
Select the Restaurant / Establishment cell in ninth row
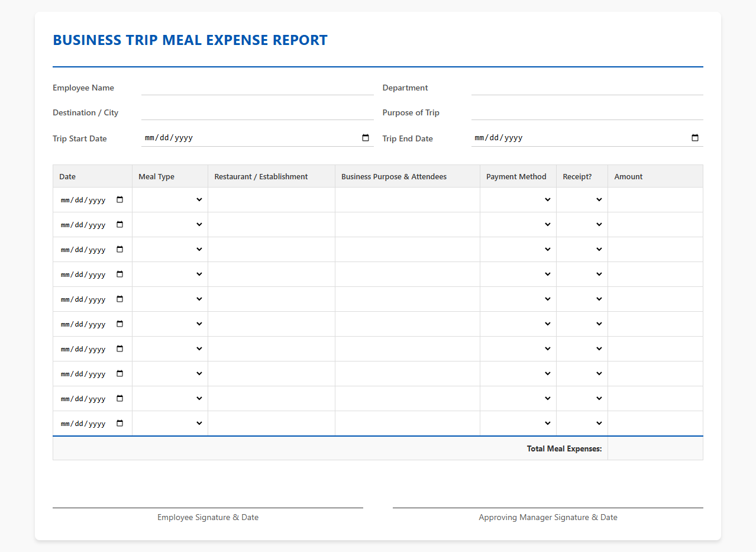(272, 399)
